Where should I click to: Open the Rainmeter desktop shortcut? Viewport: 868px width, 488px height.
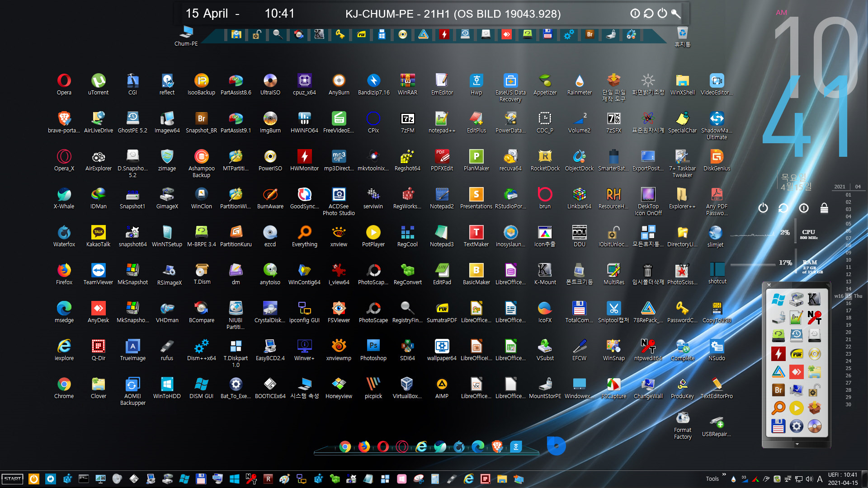579,84
